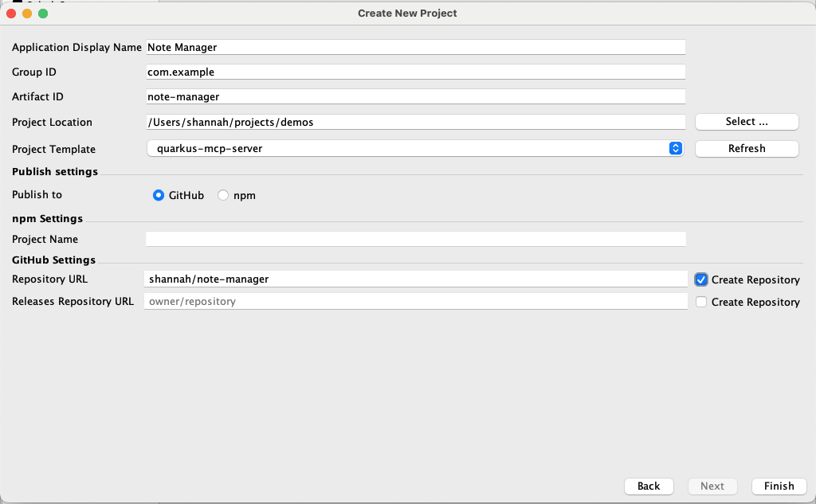816x504 pixels.
Task: Go Back to previous wizard step
Action: click(649, 486)
